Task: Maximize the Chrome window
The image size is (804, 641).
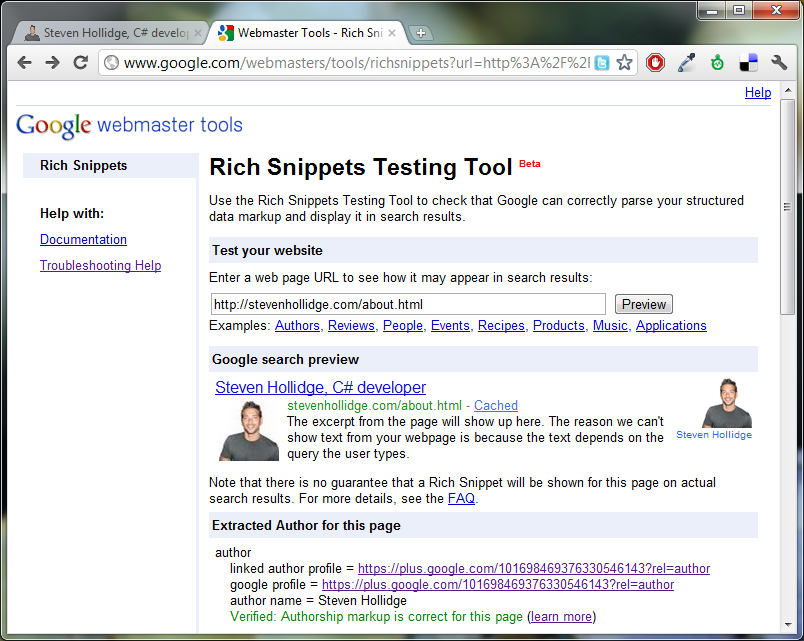Action: click(738, 10)
